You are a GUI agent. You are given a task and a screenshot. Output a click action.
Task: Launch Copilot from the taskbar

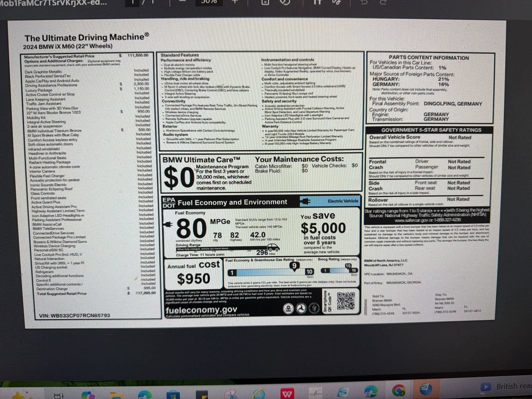tap(88, 396)
